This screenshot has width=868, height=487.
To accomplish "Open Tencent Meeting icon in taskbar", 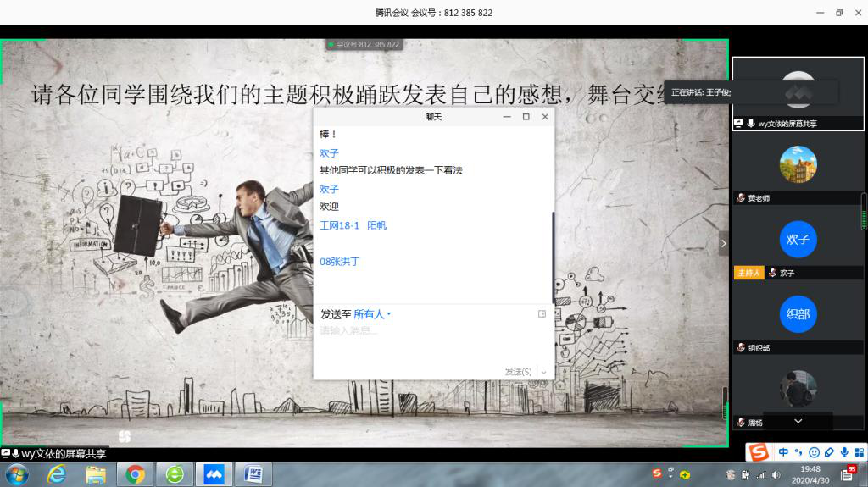I will [214, 474].
